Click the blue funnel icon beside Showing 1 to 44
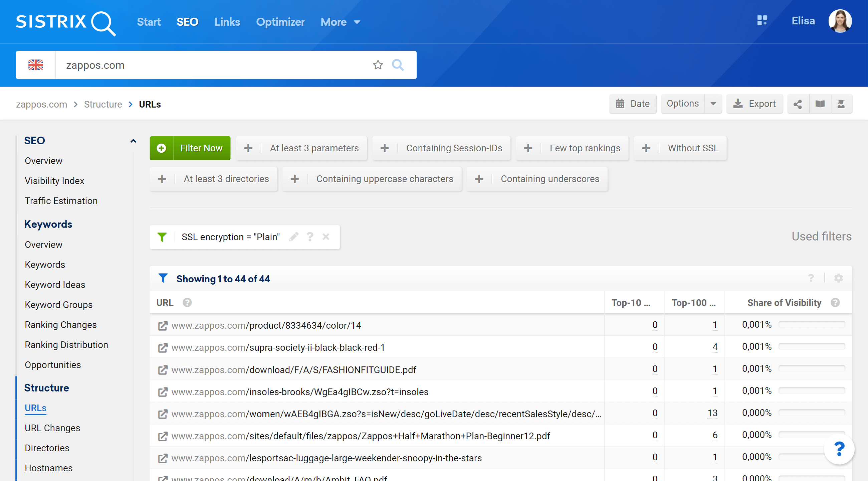 (x=163, y=278)
